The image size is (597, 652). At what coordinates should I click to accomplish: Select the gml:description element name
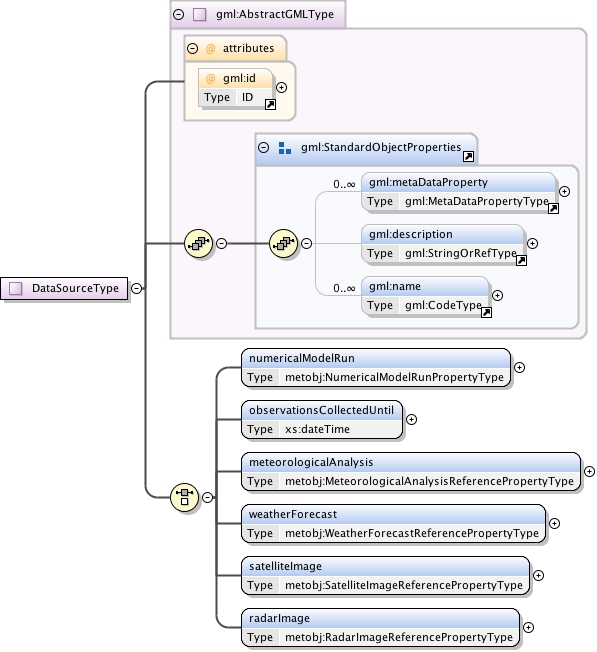coord(411,234)
